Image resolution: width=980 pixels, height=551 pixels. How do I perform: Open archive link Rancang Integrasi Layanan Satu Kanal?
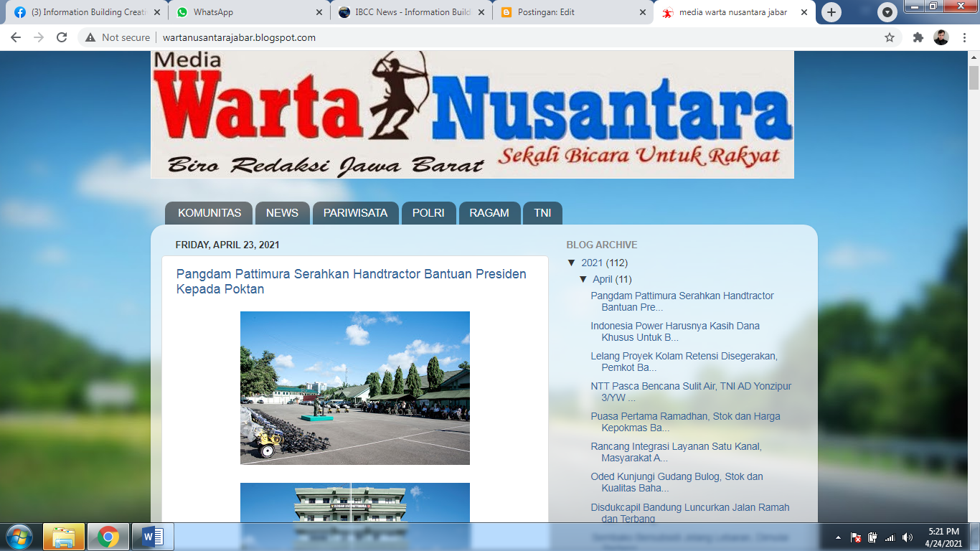pos(676,452)
